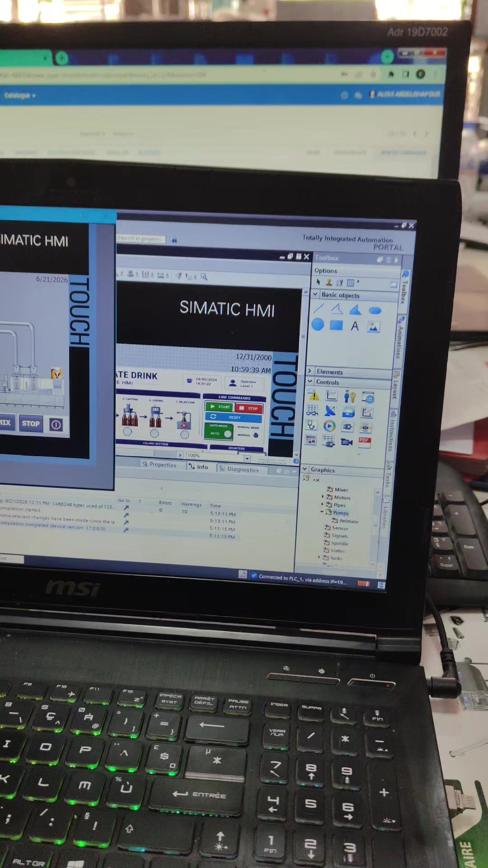The width and height of the screenshot is (488, 868).
Task: Click the power icon in the simulation window
Action: (x=56, y=425)
